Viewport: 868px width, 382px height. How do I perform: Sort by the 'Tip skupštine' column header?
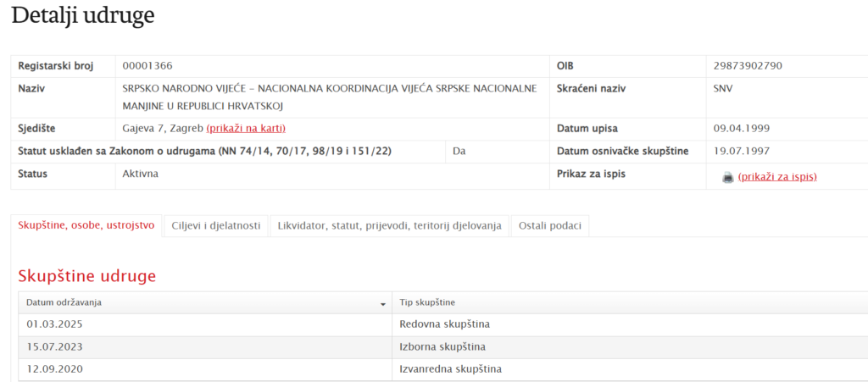click(x=427, y=302)
